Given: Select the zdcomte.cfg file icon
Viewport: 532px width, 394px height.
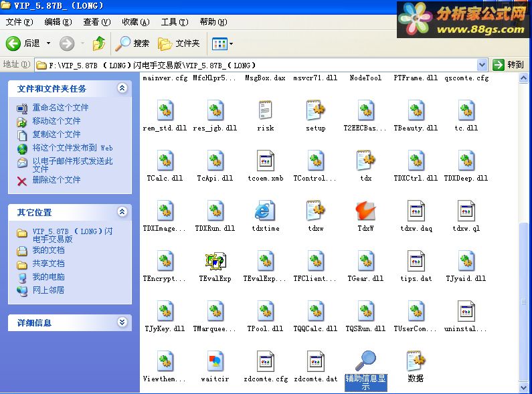Looking at the screenshot, I should pos(265,361).
